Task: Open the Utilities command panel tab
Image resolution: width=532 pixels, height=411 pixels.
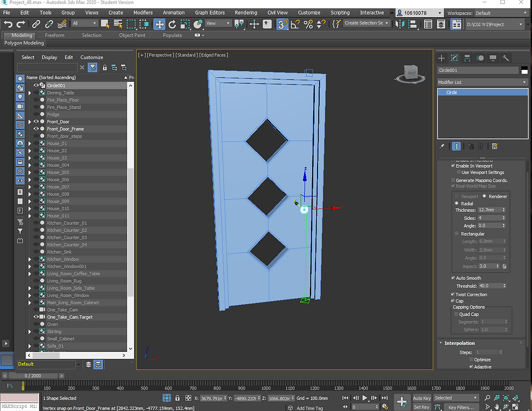Action: [x=505, y=58]
